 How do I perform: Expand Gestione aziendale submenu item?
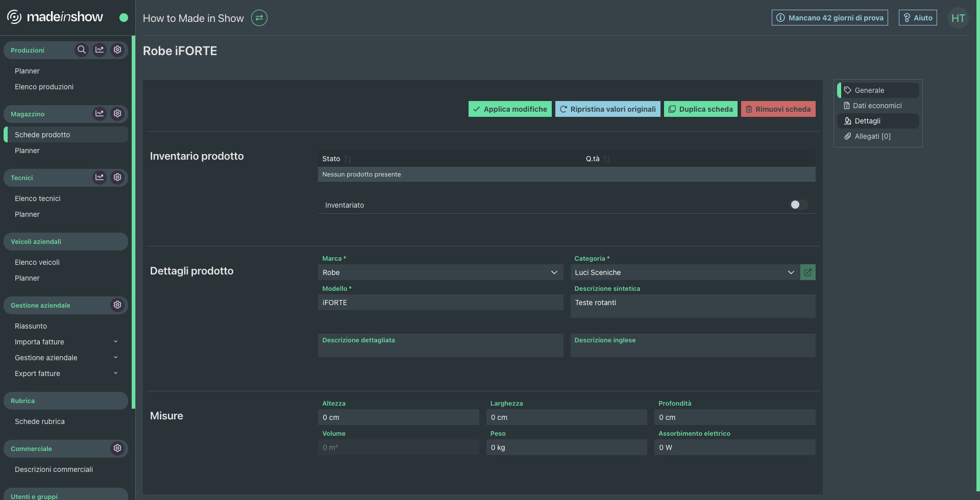coord(115,358)
